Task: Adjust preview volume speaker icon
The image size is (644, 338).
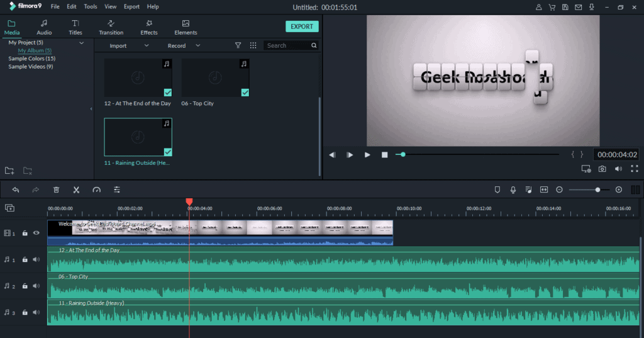Action: pos(618,169)
